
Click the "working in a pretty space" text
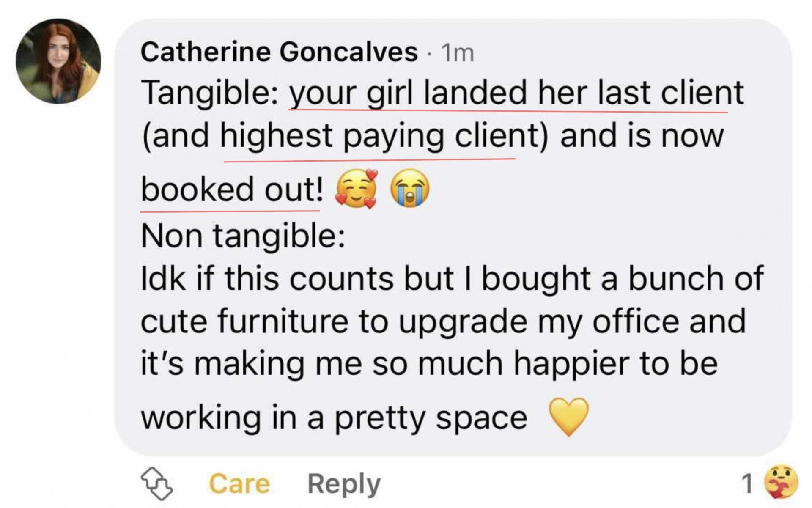(x=334, y=418)
